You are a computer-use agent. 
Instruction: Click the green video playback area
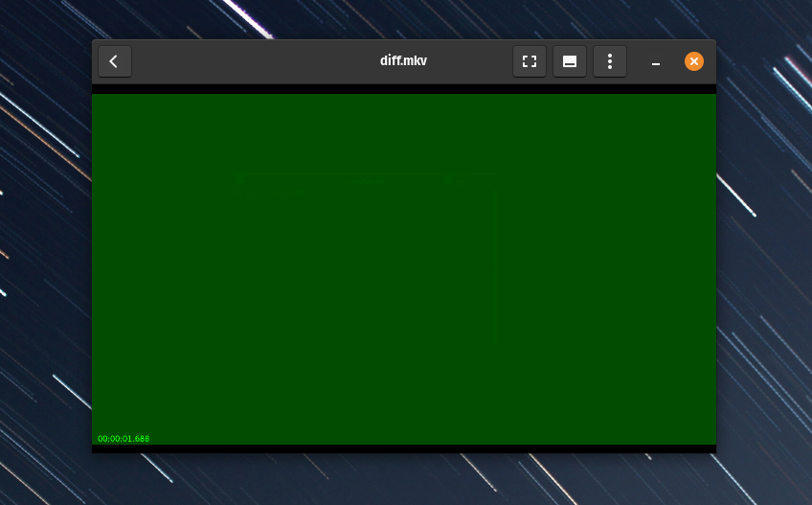tap(404, 268)
